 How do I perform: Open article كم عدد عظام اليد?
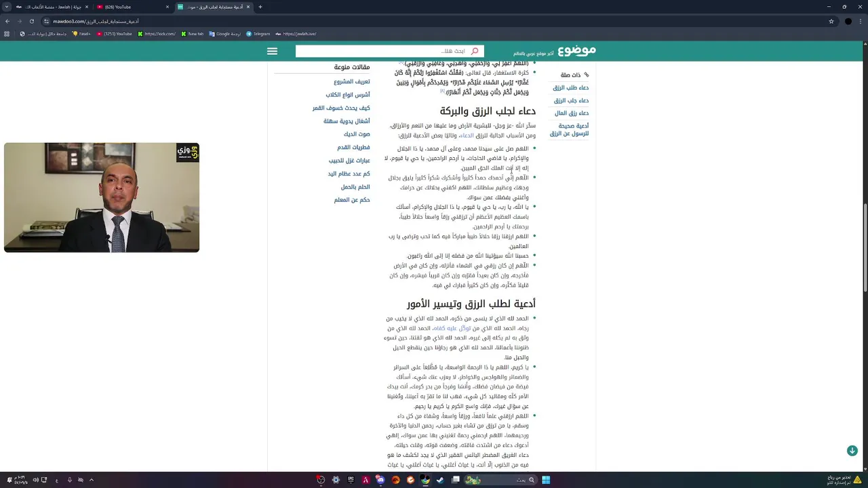(349, 174)
